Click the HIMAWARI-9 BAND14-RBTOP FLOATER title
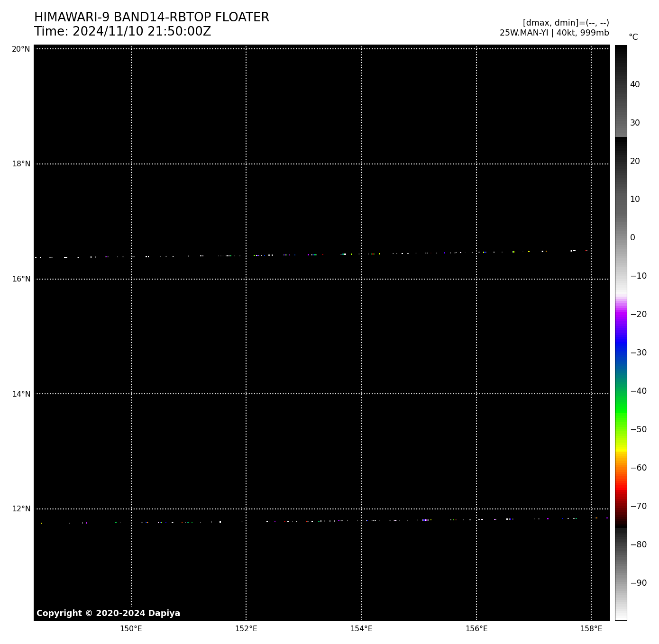This screenshot has height=644, width=659. click(151, 18)
